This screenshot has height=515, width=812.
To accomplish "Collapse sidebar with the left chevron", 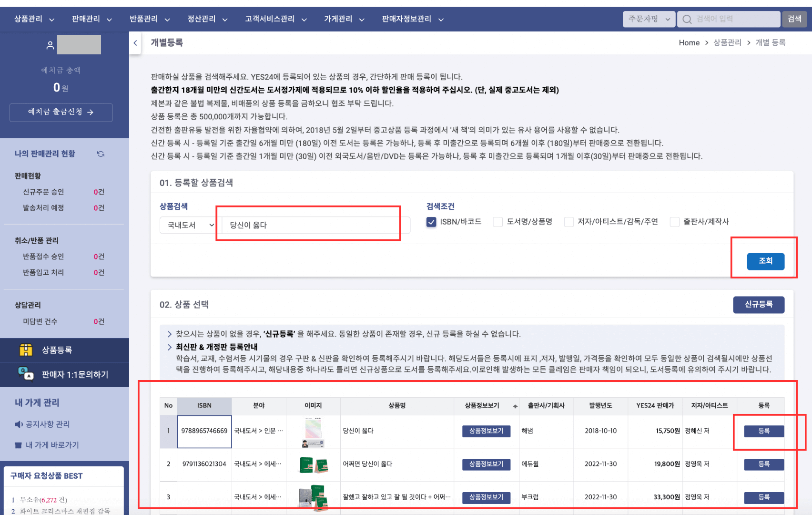I will coord(135,43).
